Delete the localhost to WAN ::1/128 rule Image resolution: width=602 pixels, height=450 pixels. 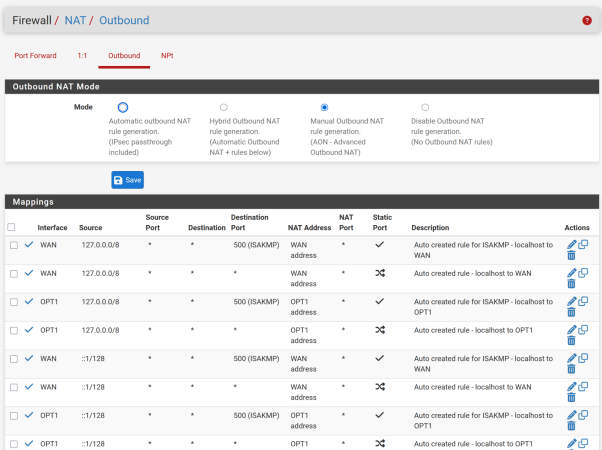point(571,397)
